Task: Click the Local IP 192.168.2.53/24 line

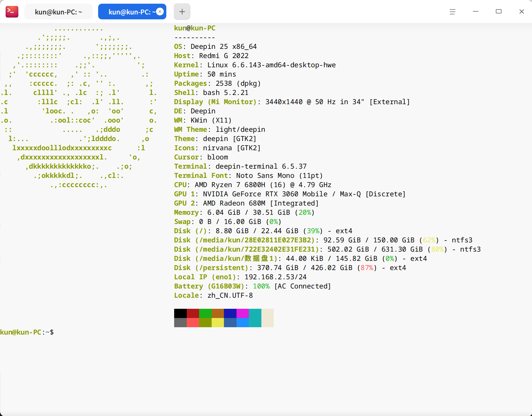Action: click(241, 277)
